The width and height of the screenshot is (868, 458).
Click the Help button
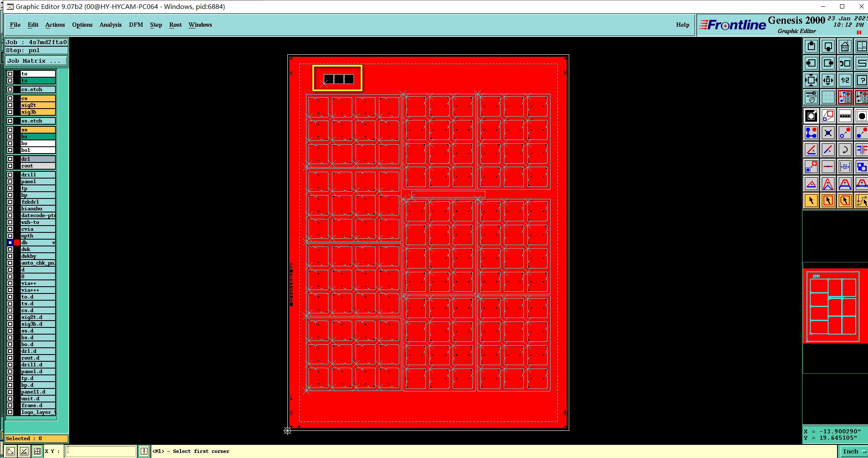682,25
